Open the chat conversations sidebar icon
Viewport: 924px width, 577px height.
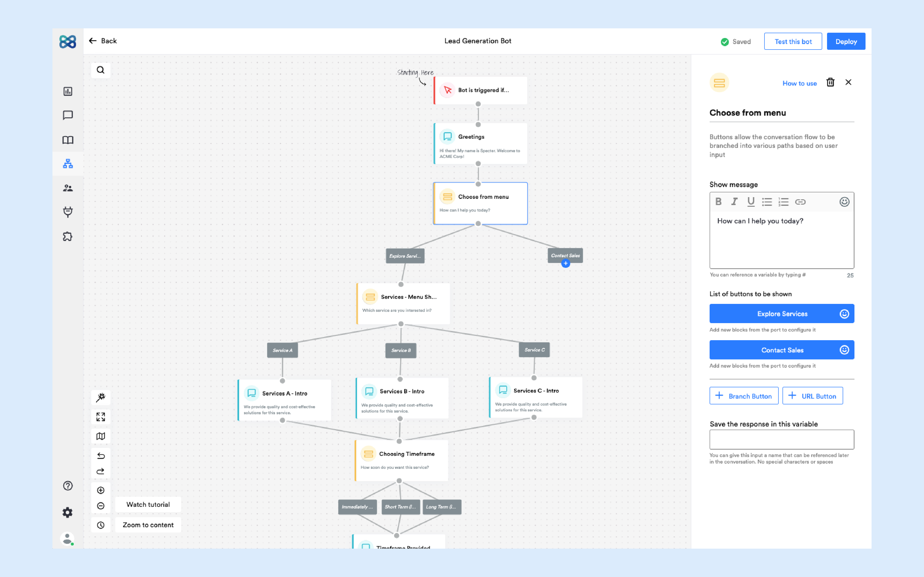(68, 115)
